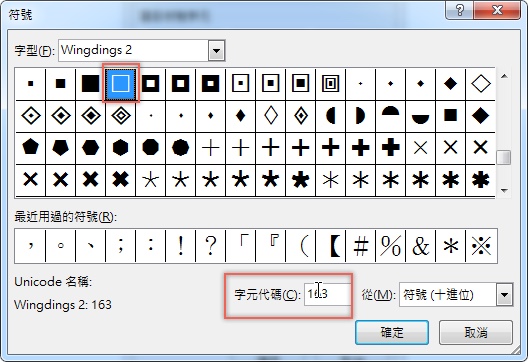Insert the recent 『 double corner bracket
This screenshot has height=362, width=528.
click(270, 245)
